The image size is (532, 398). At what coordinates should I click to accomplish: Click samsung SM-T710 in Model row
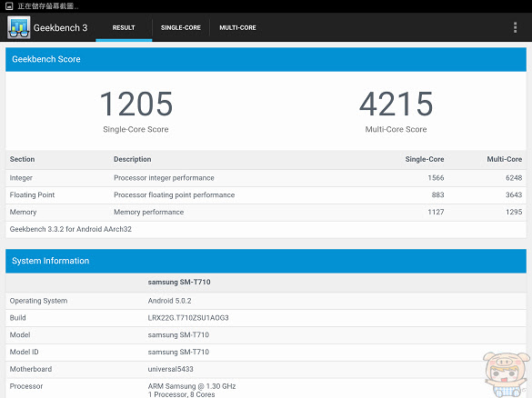(178, 335)
